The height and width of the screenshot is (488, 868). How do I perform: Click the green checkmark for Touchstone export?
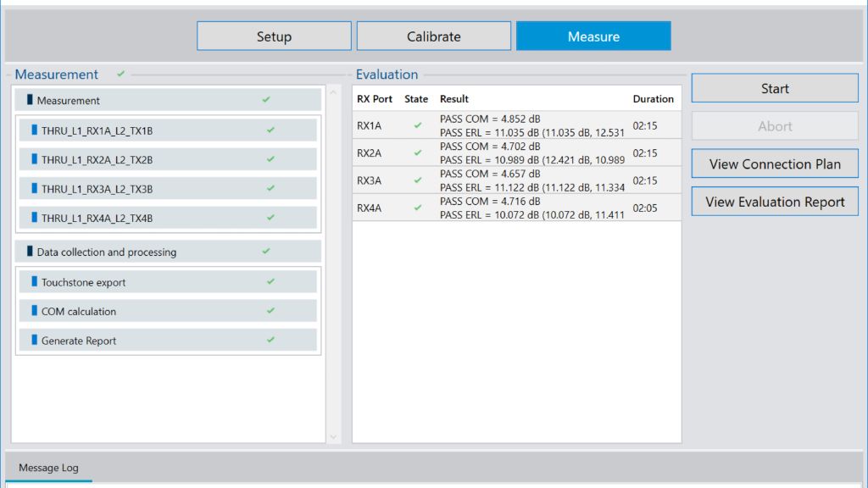click(270, 281)
